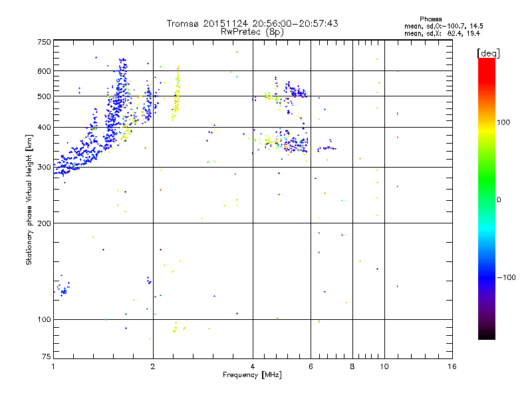Click the colorbar tick label '100'

pyautogui.click(x=503, y=122)
